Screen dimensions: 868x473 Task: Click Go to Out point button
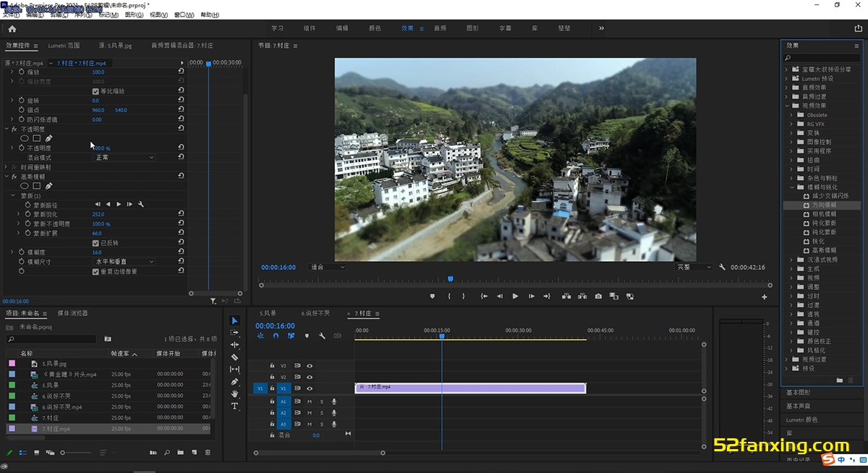[547, 296]
